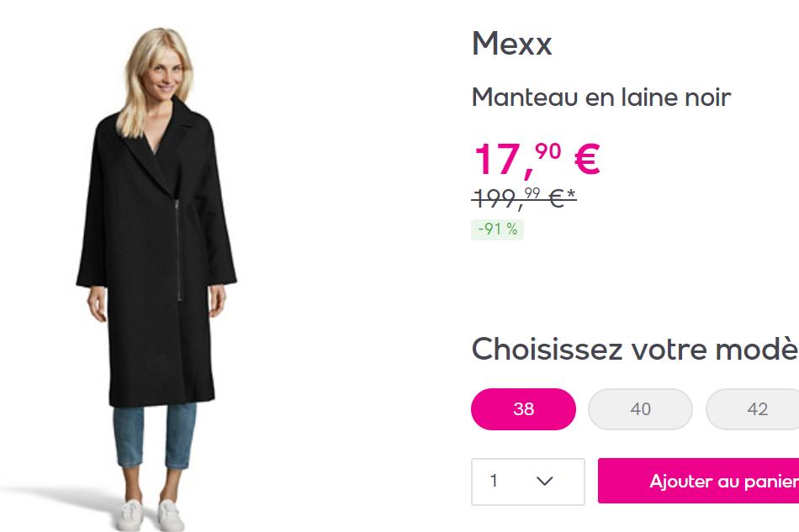
Task: Choose size 40 option
Action: coord(640,409)
